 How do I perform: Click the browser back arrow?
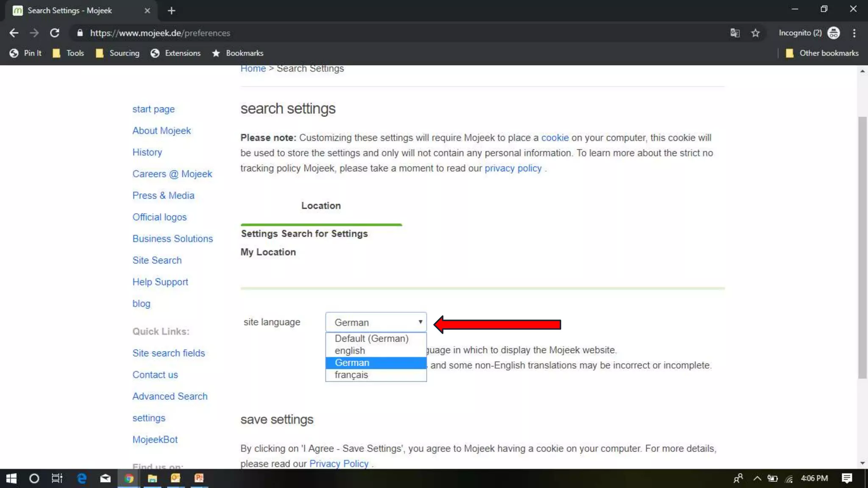pyautogui.click(x=14, y=33)
